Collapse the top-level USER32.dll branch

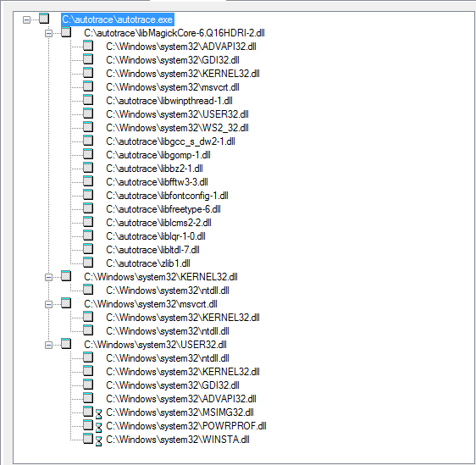tap(48, 345)
